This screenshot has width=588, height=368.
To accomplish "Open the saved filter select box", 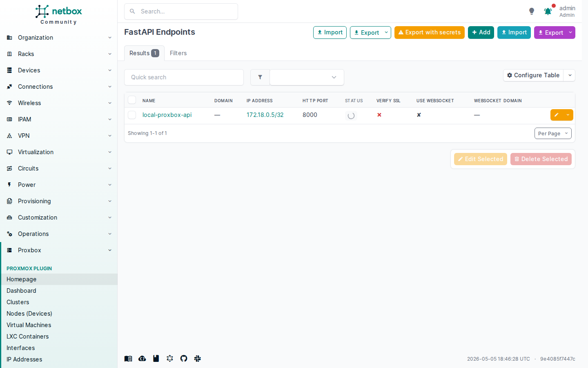I will click(307, 77).
